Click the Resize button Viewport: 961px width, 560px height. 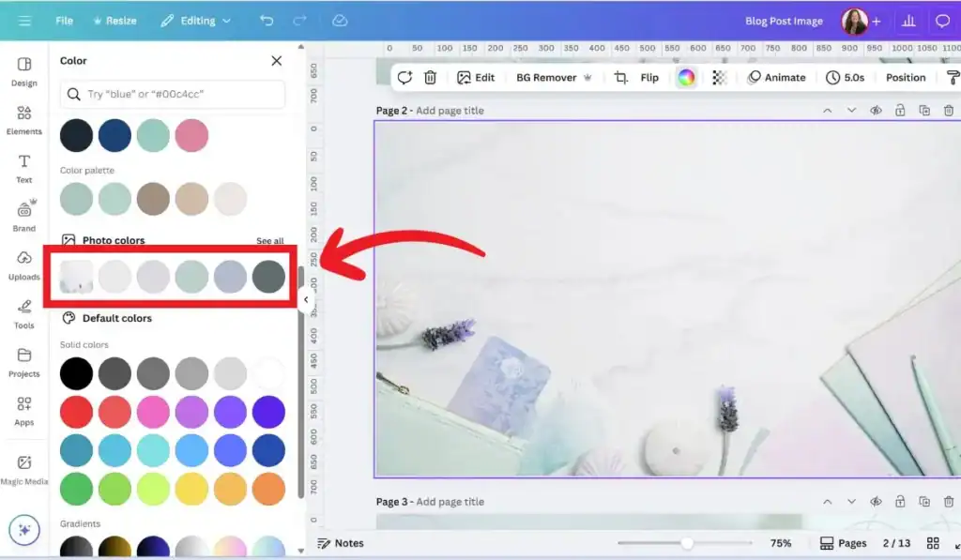114,20
